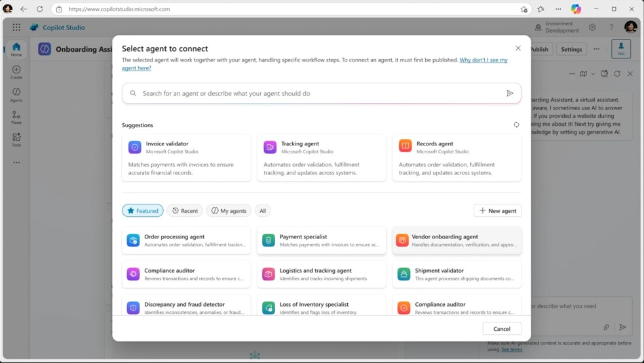Open Agents in the left sidebar

(x=16, y=94)
